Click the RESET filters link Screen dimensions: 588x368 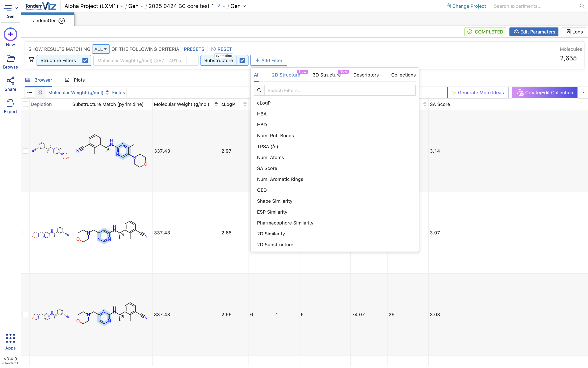pyautogui.click(x=221, y=49)
